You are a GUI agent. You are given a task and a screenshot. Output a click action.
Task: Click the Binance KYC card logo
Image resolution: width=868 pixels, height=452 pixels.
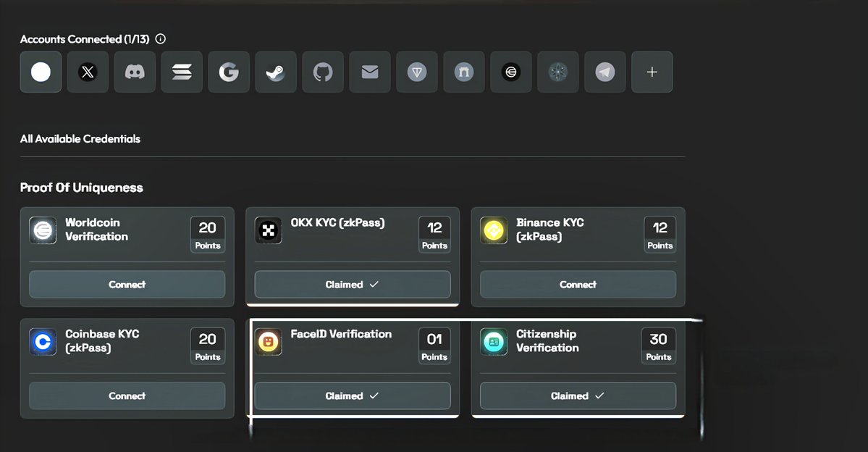click(494, 230)
